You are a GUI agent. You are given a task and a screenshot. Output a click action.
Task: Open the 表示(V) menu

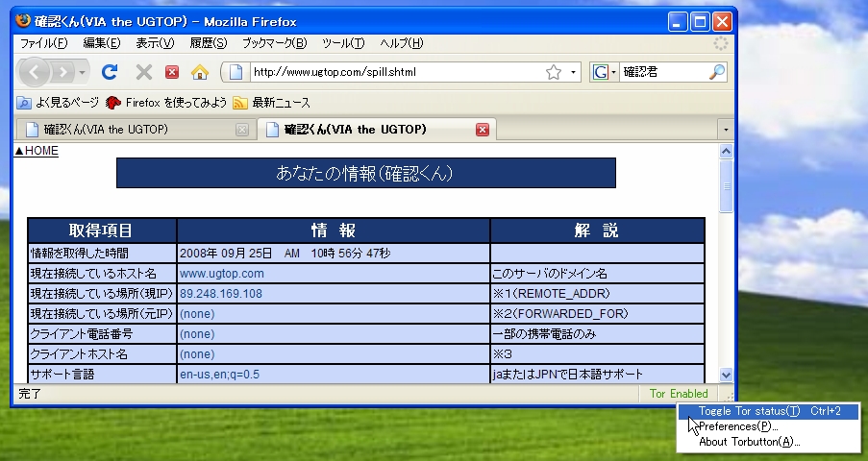point(155,43)
